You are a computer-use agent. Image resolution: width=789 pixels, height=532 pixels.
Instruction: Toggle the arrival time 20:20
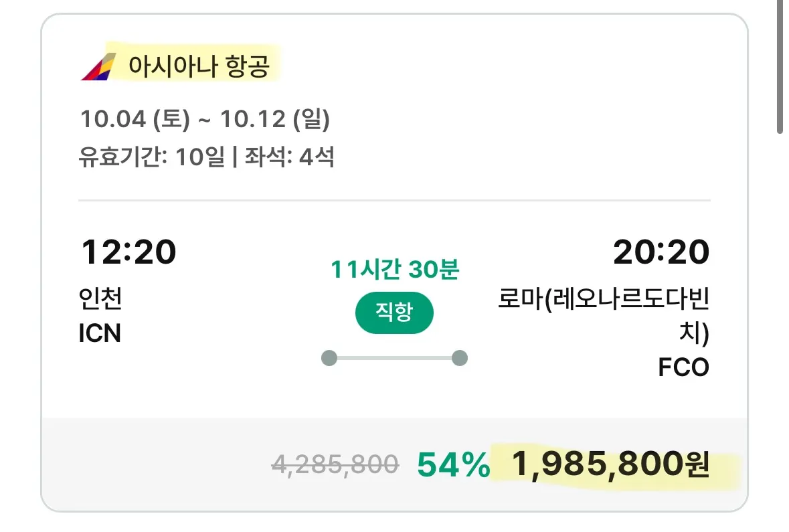662,252
